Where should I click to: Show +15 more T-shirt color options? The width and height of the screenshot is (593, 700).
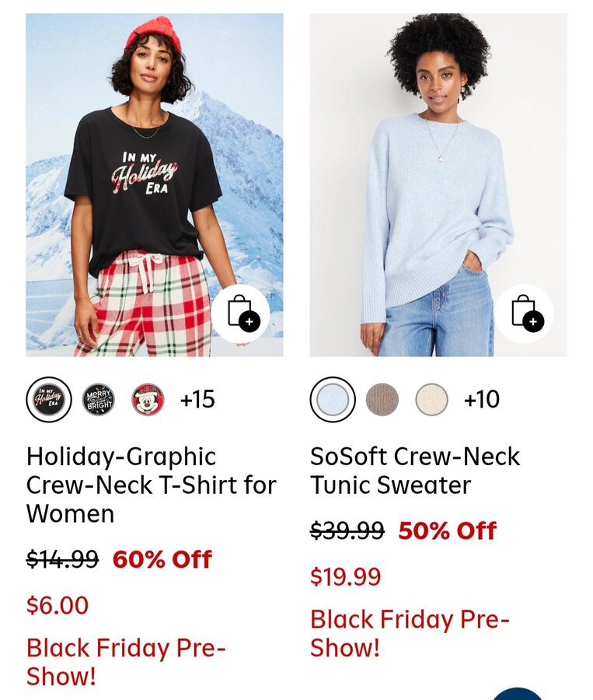[197, 399]
